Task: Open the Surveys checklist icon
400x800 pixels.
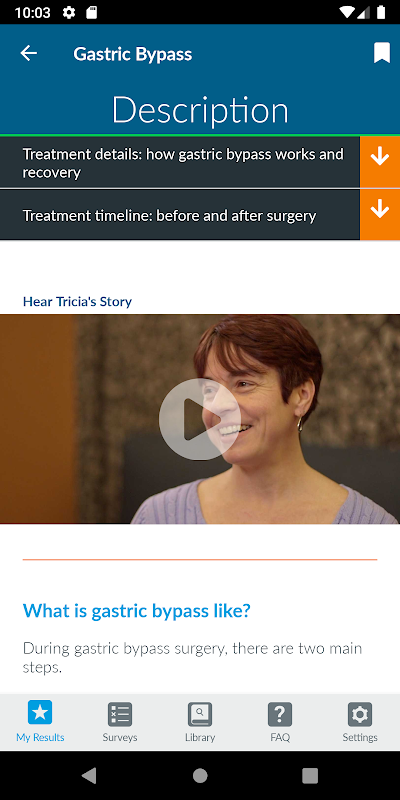Action: (120, 714)
